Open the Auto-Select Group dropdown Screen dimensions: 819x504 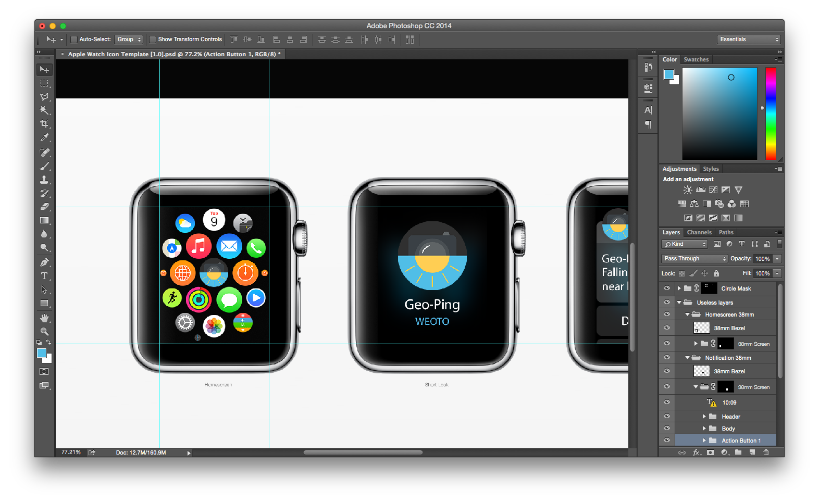pos(129,40)
